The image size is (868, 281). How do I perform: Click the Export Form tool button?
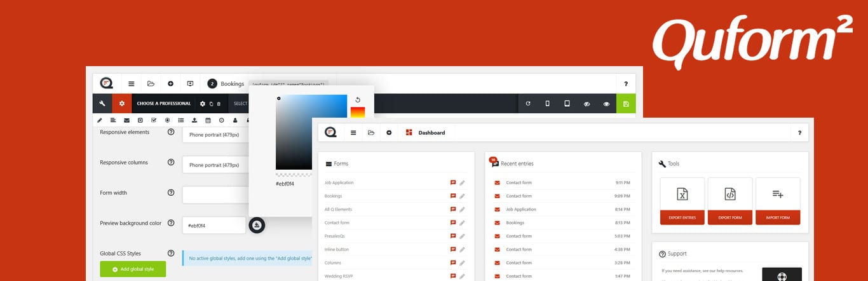click(730, 201)
